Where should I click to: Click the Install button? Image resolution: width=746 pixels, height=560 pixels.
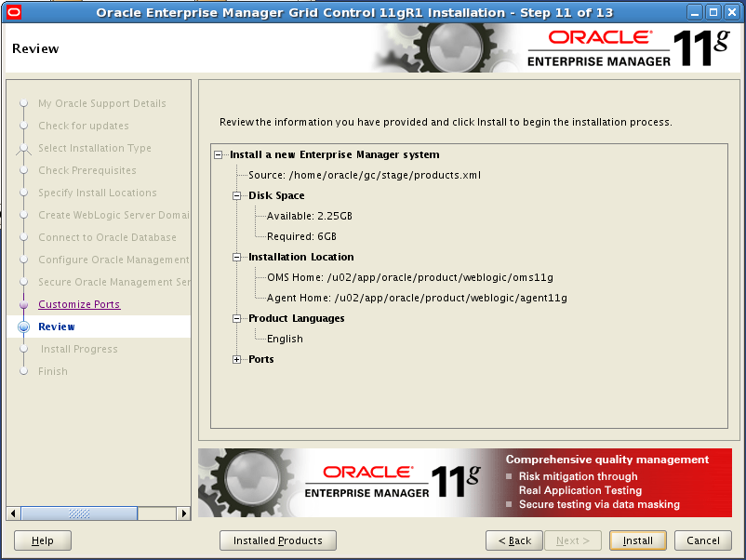click(637, 540)
